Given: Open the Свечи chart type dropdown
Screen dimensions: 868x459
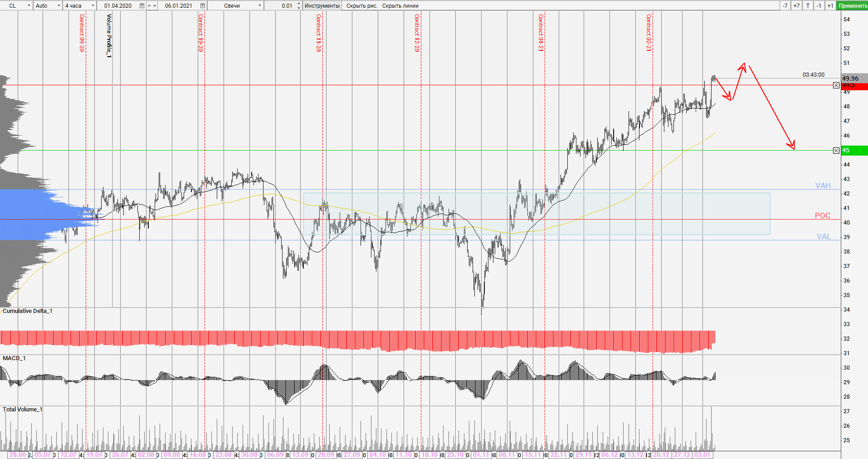Looking at the screenshot, I should (260, 5).
